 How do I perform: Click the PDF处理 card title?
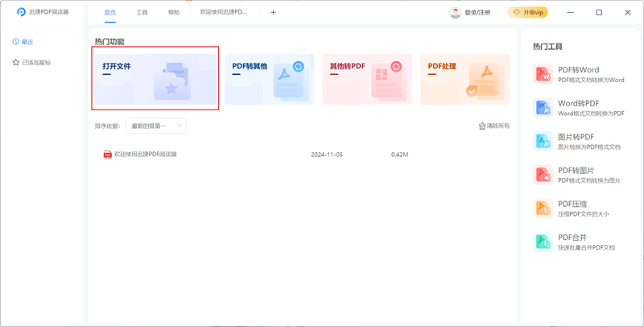click(x=442, y=66)
